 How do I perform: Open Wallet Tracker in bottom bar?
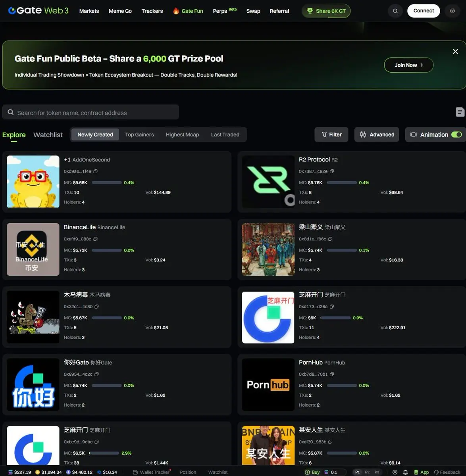pyautogui.click(x=151, y=472)
